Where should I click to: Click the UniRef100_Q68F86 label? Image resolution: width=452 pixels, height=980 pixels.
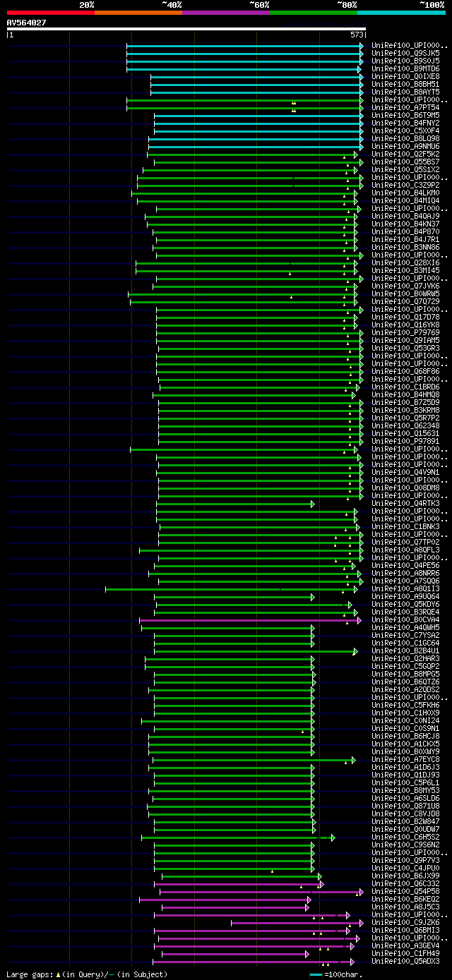click(x=406, y=371)
